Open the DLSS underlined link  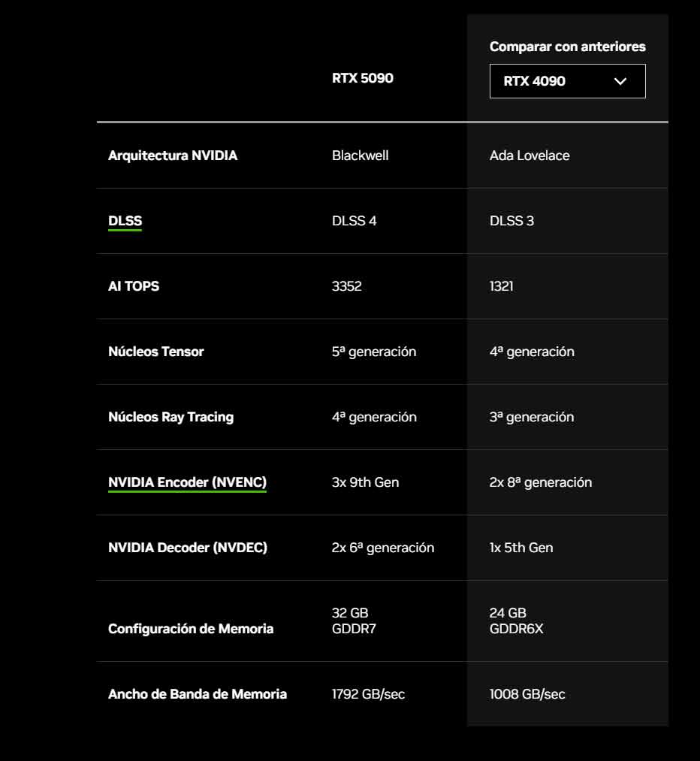pyautogui.click(x=125, y=221)
